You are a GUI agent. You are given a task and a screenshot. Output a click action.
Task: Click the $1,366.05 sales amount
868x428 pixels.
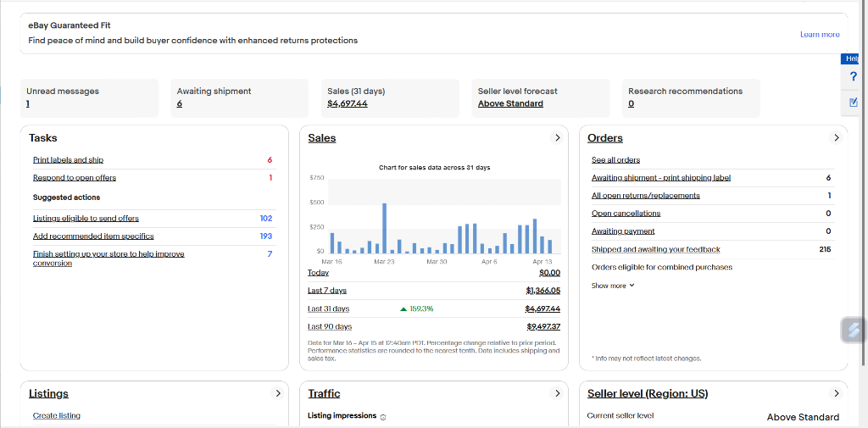[543, 291]
